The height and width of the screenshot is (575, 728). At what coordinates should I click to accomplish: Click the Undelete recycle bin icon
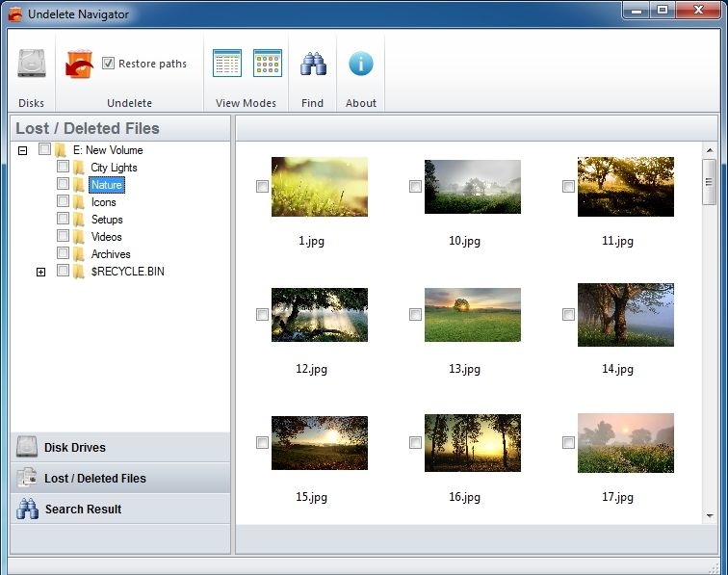(79, 65)
